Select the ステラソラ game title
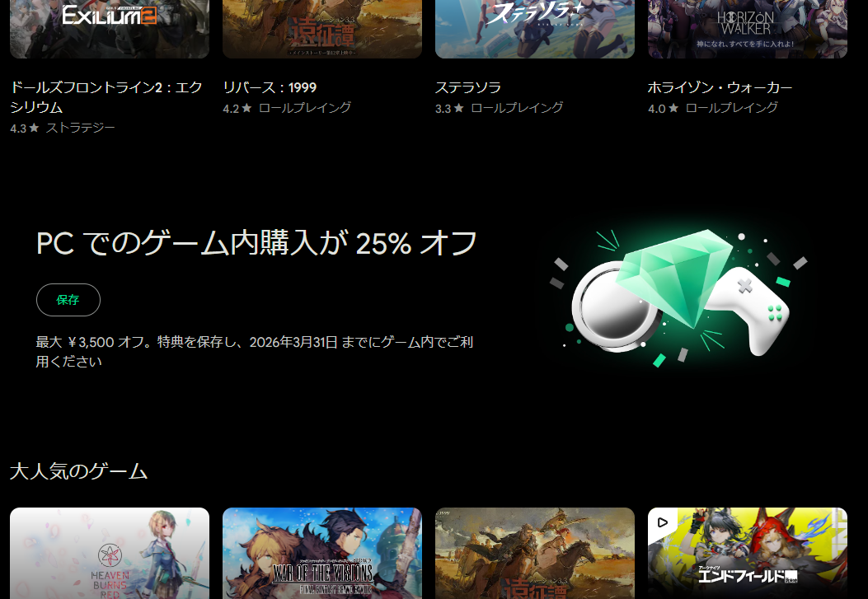This screenshot has width=868, height=599. coord(468,87)
